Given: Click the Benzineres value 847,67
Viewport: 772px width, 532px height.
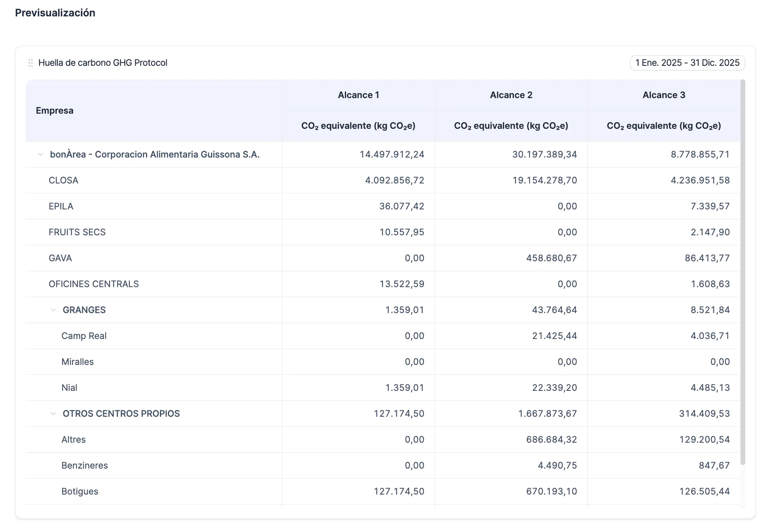Looking at the screenshot, I should tap(715, 466).
